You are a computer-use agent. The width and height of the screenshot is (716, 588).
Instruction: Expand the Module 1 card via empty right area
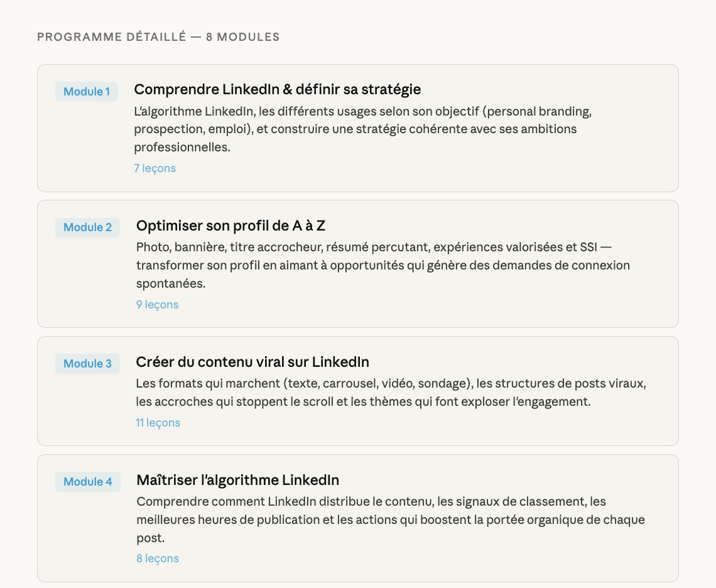click(x=634, y=168)
